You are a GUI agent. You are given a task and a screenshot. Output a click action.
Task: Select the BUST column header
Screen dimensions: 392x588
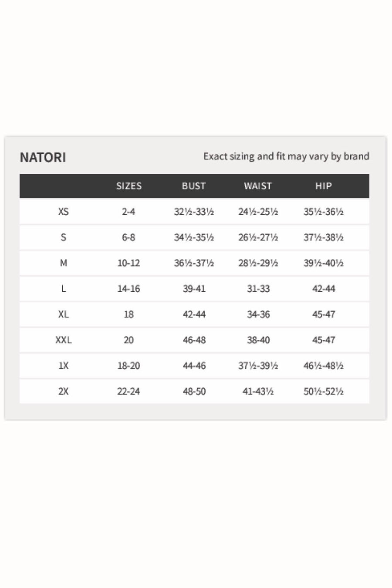(x=194, y=186)
